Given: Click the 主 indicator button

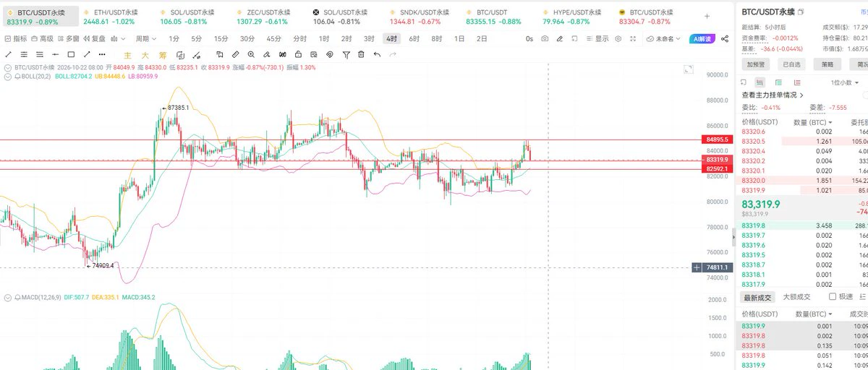Looking at the screenshot, I should (x=127, y=54).
